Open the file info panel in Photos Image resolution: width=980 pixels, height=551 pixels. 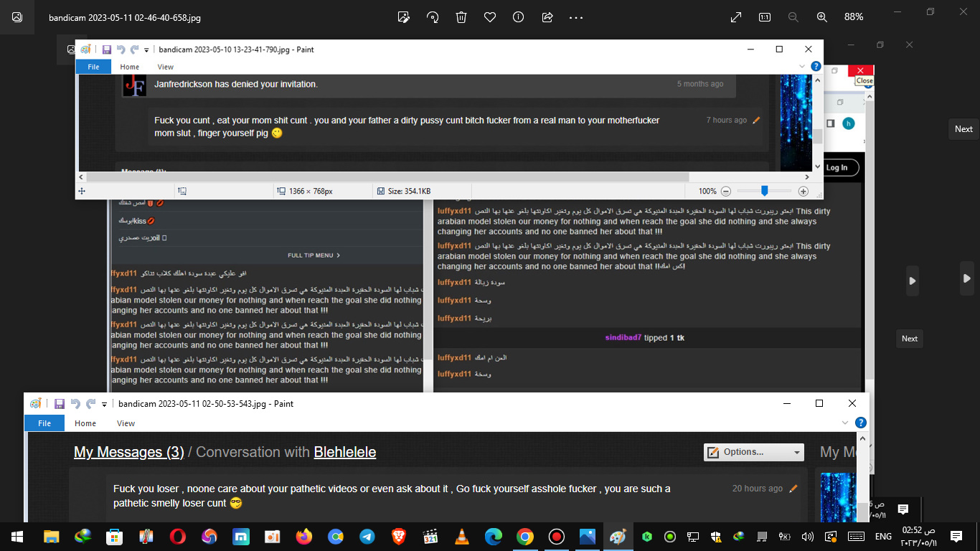pyautogui.click(x=519, y=17)
